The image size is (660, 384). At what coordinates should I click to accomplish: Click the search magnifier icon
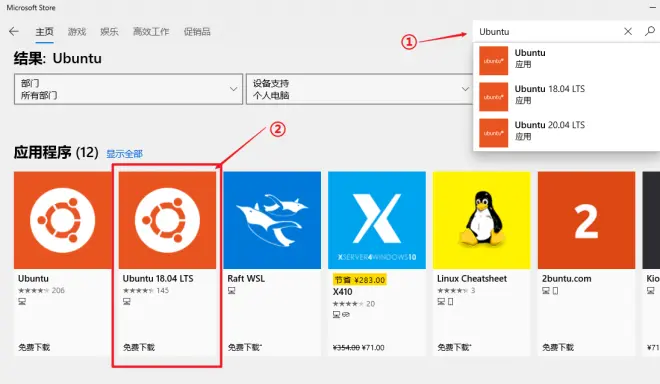pos(649,31)
